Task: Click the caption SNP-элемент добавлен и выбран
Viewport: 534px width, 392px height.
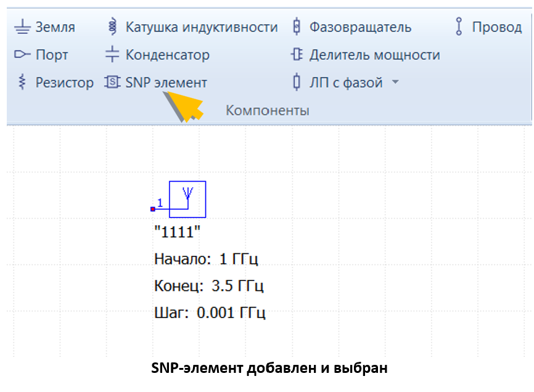Action: (269, 369)
